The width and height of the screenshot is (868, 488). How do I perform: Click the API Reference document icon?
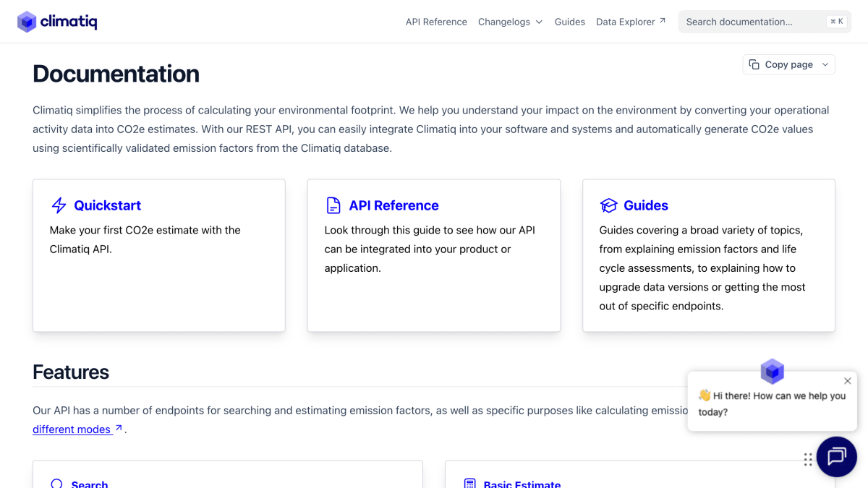click(x=333, y=205)
